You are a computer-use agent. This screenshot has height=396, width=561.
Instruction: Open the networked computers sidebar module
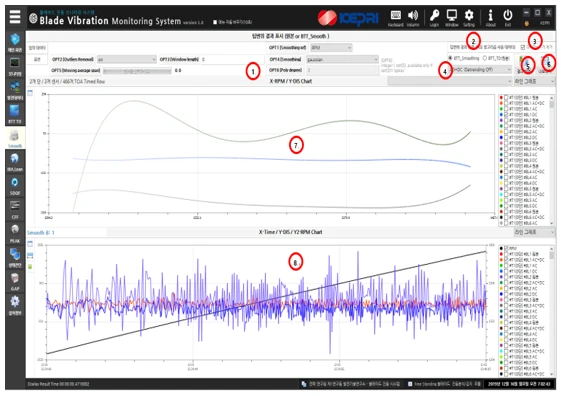15,90
